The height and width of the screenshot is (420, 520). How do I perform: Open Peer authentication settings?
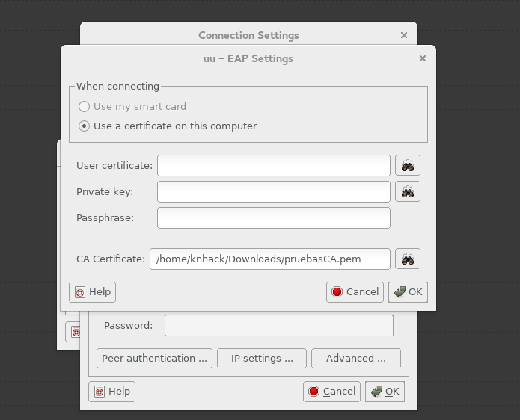click(x=154, y=359)
